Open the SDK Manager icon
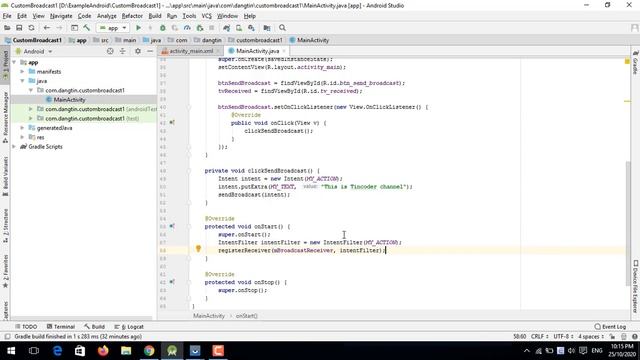The image size is (640, 360). tap(251, 28)
